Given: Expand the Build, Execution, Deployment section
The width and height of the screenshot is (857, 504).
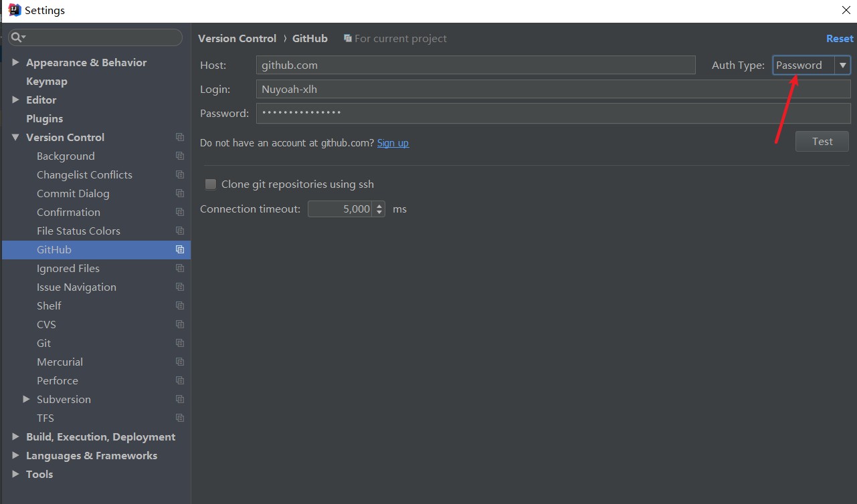Looking at the screenshot, I should tap(15, 436).
